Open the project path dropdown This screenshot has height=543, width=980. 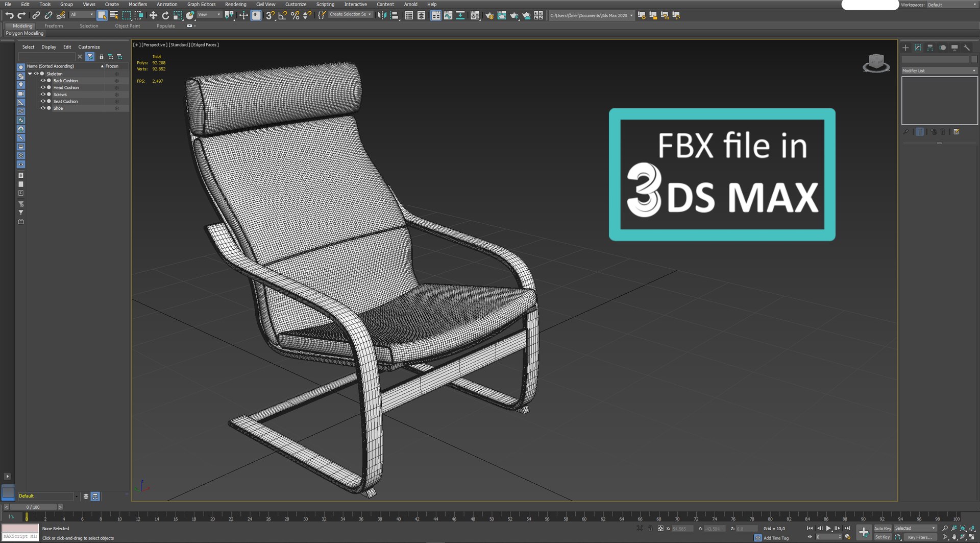592,15
